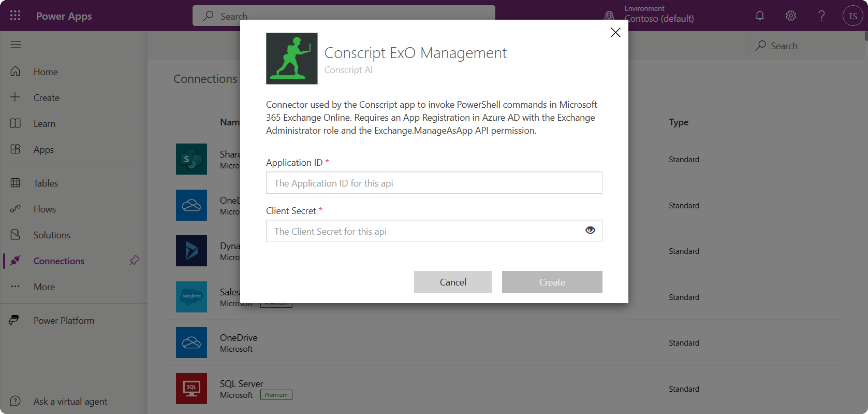Click the Ask a virtual agent link
Screen dimensions: 868x414
click(x=70, y=401)
